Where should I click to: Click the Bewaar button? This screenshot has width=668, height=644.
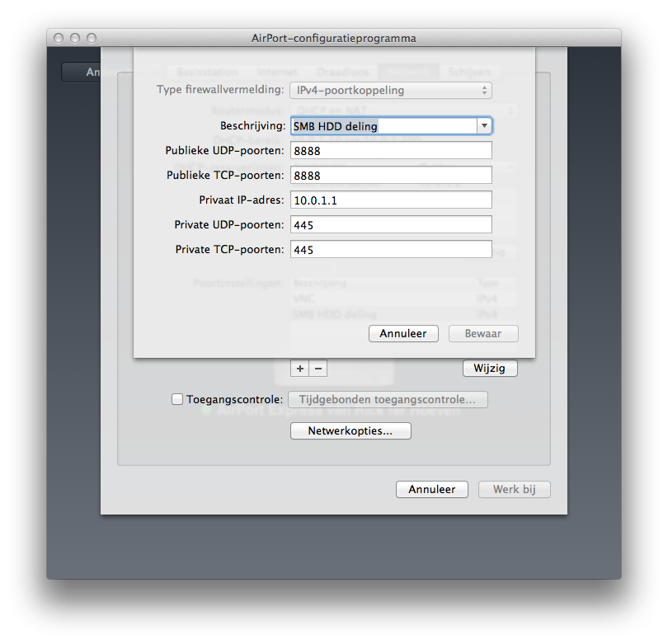pos(483,333)
